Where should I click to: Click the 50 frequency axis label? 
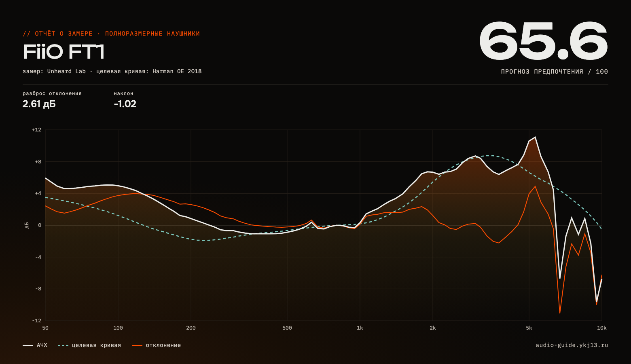pyautogui.click(x=45, y=328)
